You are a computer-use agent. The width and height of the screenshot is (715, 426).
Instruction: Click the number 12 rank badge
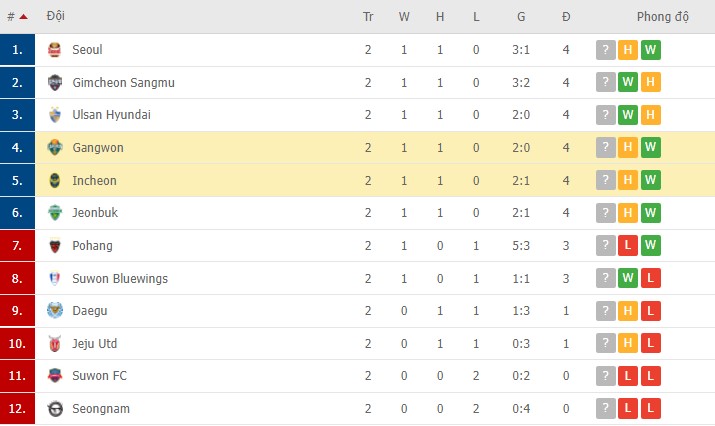[17, 409]
